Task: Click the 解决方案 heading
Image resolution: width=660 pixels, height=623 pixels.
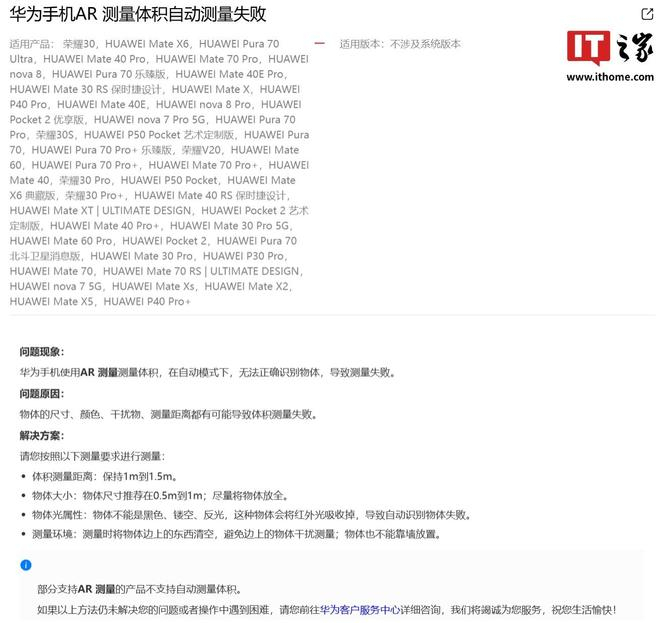Action: 42,435
